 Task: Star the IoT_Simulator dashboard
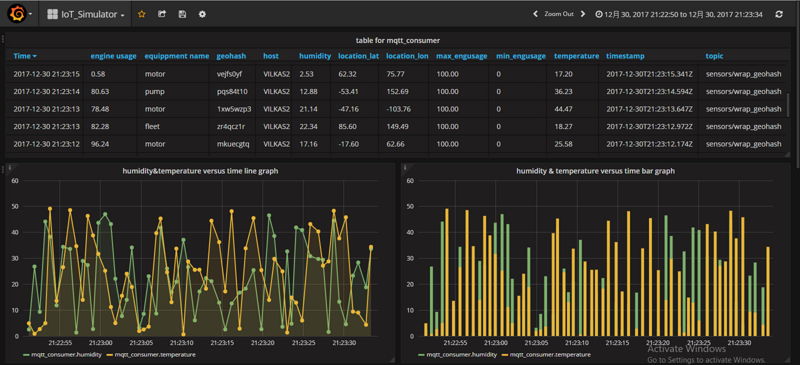(x=142, y=14)
